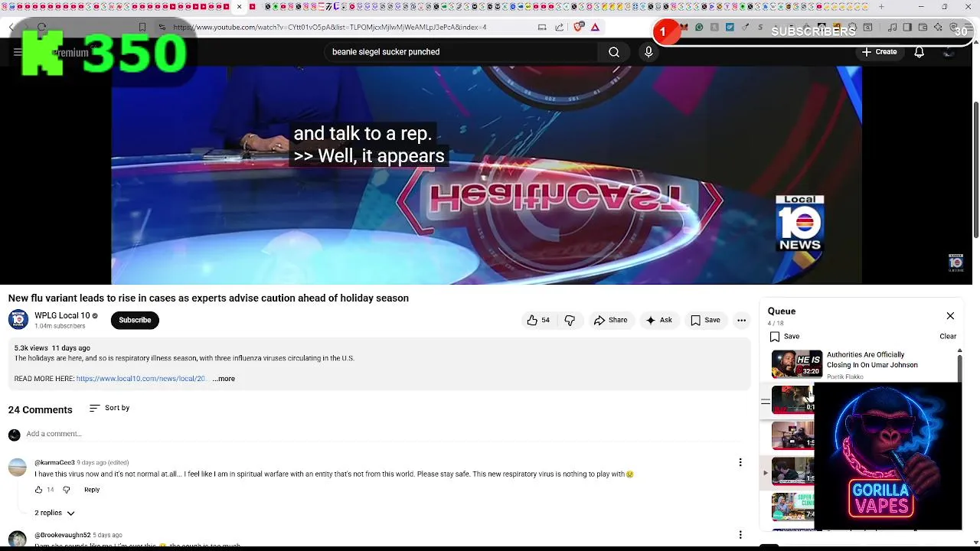Select the third queue video thumbnail
Image resolution: width=980 pixels, height=551 pixels.
(x=793, y=435)
